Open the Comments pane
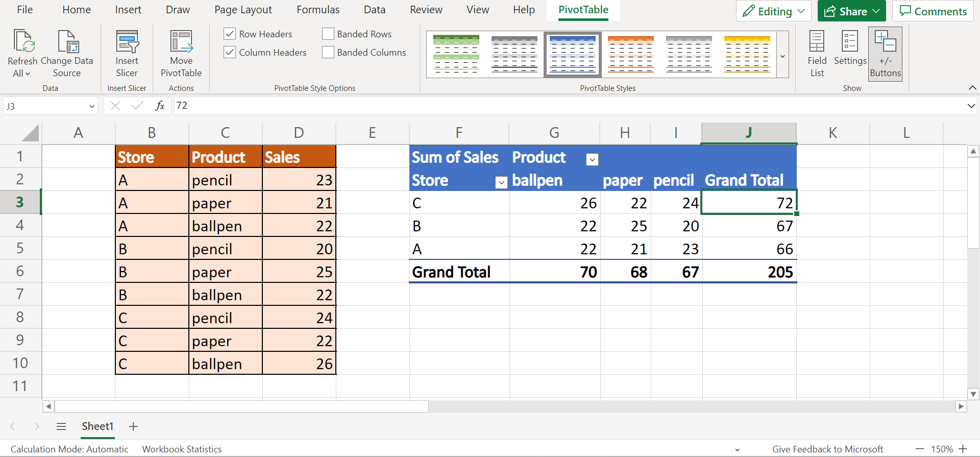The width and height of the screenshot is (980, 457). tap(933, 11)
